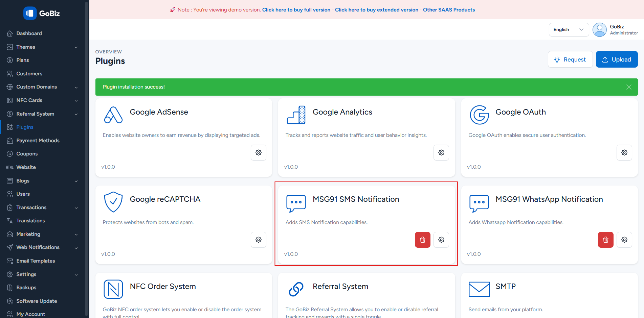This screenshot has height=318, width=644.
Task: Open Google AdSense plugin settings gear
Action: coord(258,153)
